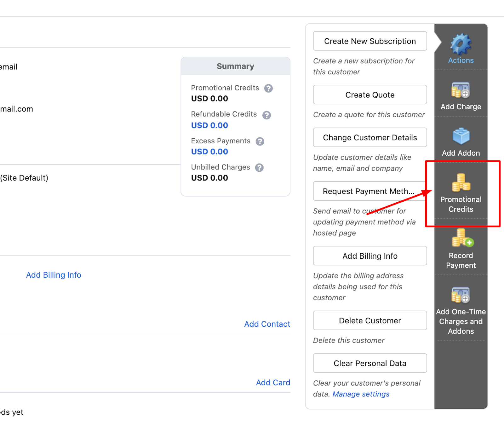Click Create New Subscription button
The width and height of the screenshot is (504, 432).
[370, 41]
